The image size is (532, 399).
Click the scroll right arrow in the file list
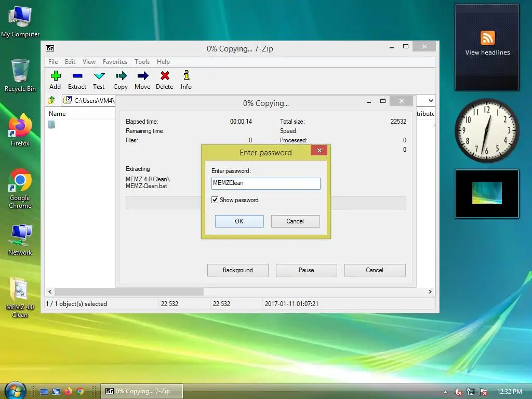click(x=430, y=292)
